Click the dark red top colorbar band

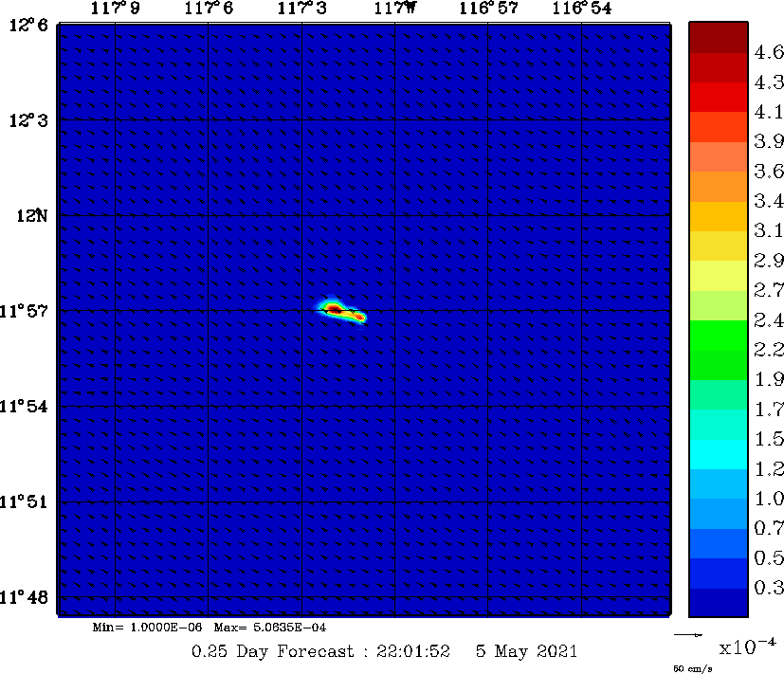click(x=718, y=38)
